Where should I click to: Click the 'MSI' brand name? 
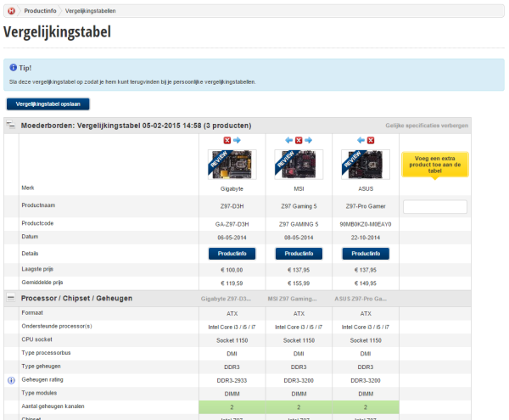pos(299,189)
